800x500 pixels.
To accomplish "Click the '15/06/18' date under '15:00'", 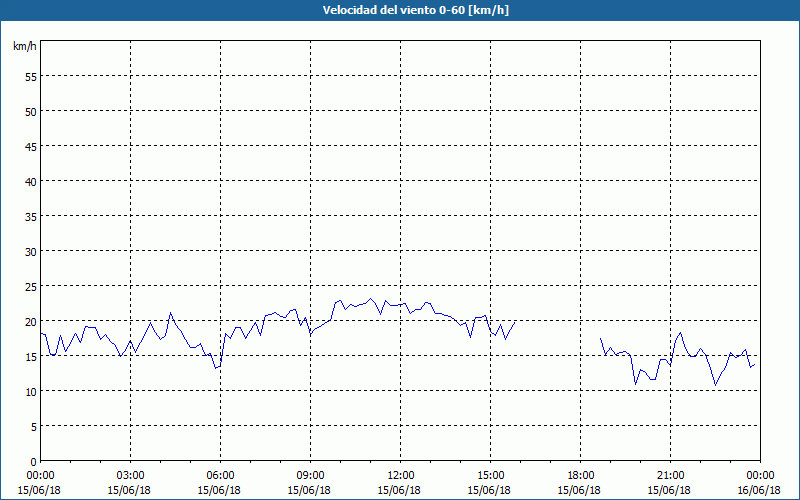I will (x=489, y=490).
